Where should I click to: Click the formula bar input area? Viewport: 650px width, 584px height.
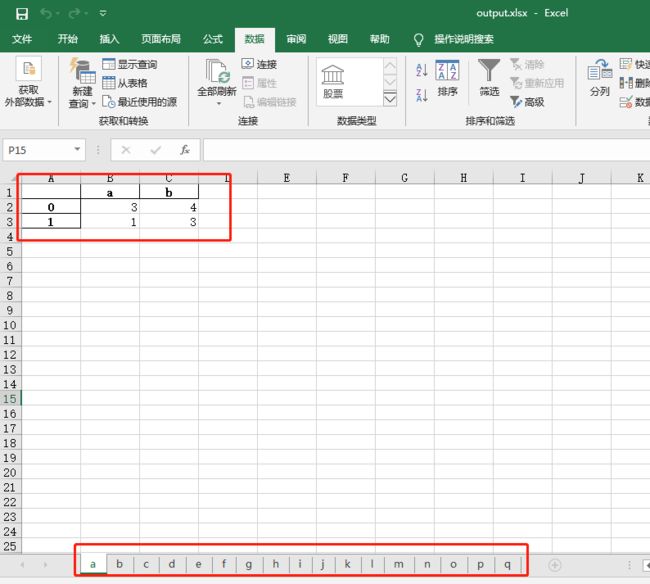(426, 150)
